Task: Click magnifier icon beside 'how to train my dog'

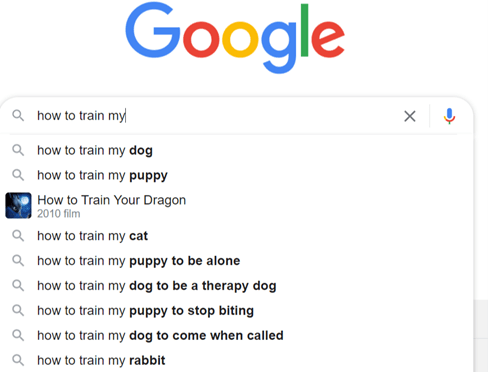Action: [18, 150]
